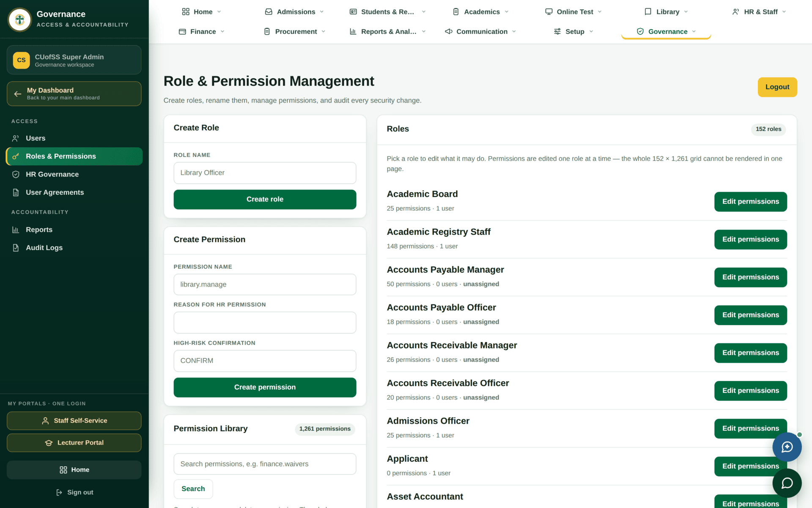Click the My Dashboard back card
Screen dimensions: 812x508
point(74,94)
